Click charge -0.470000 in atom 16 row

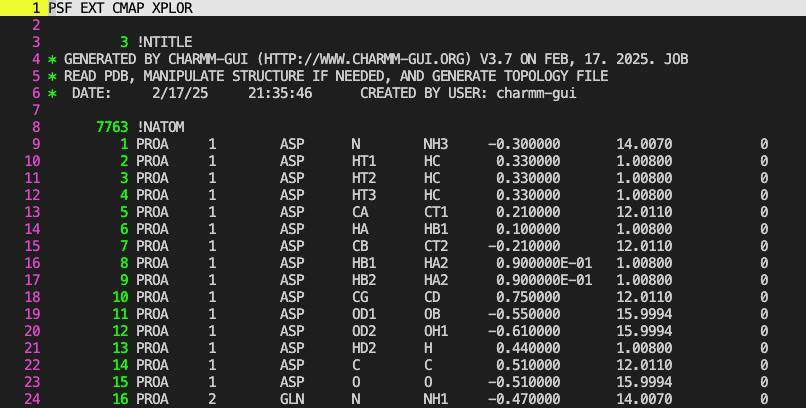click(x=524, y=398)
